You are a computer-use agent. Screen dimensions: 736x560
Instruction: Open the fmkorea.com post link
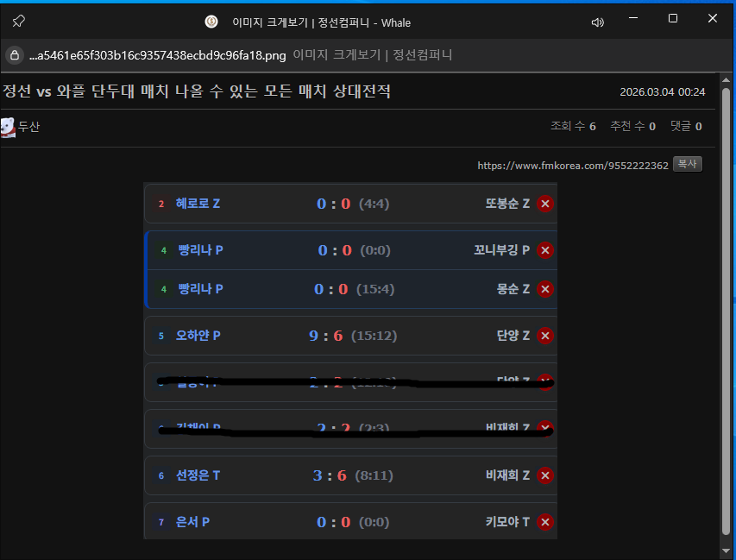point(572,165)
